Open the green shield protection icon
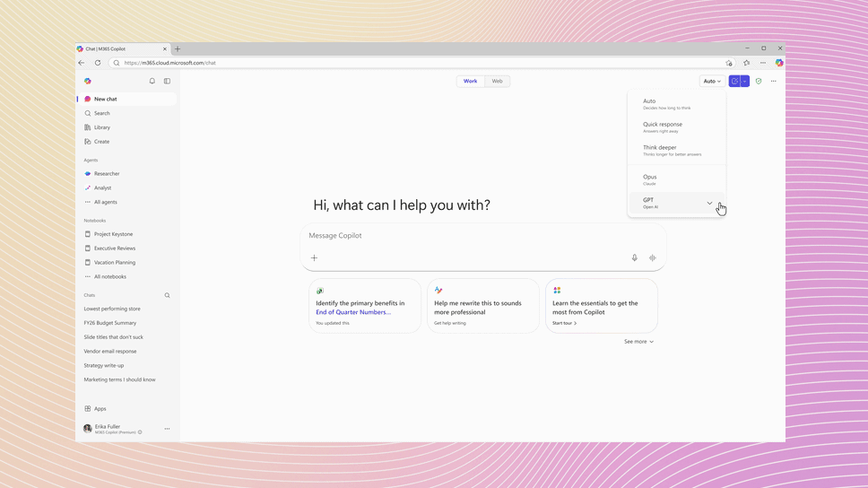 point(759,81)
